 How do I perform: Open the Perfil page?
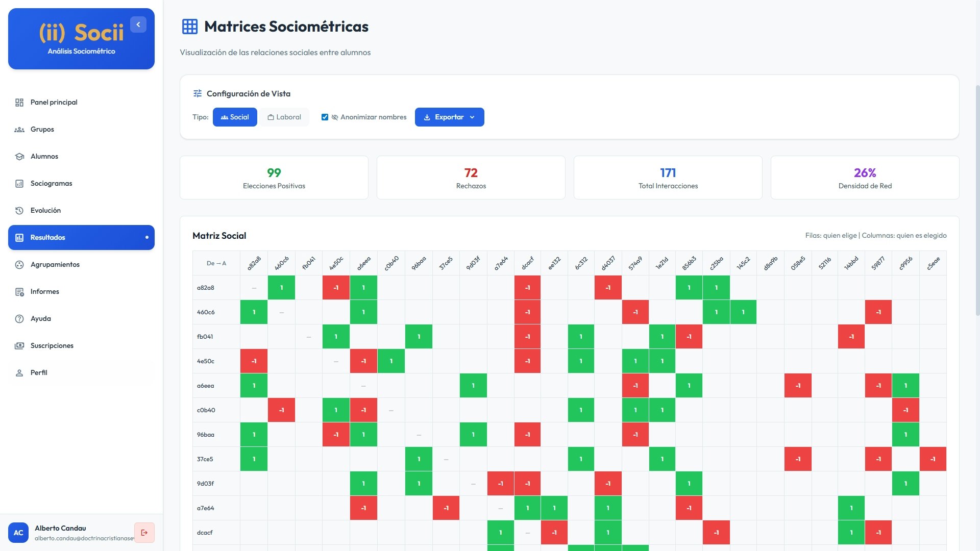38,372
